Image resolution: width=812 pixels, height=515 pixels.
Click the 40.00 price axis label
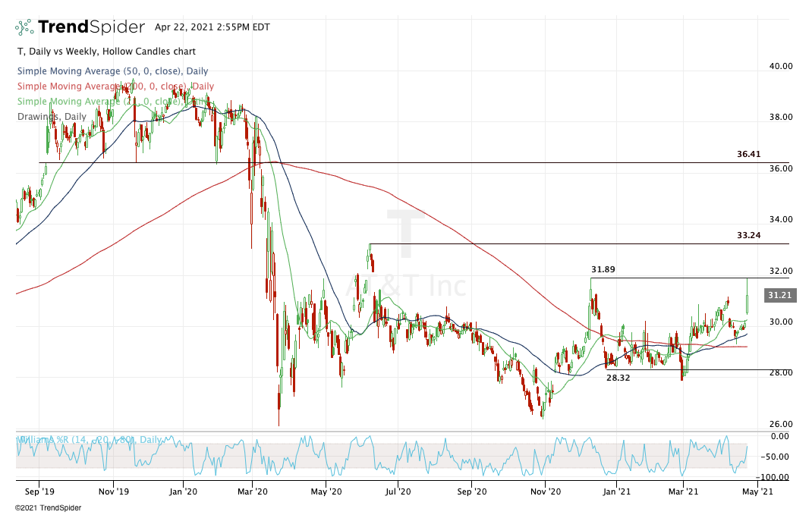(781, 66)
